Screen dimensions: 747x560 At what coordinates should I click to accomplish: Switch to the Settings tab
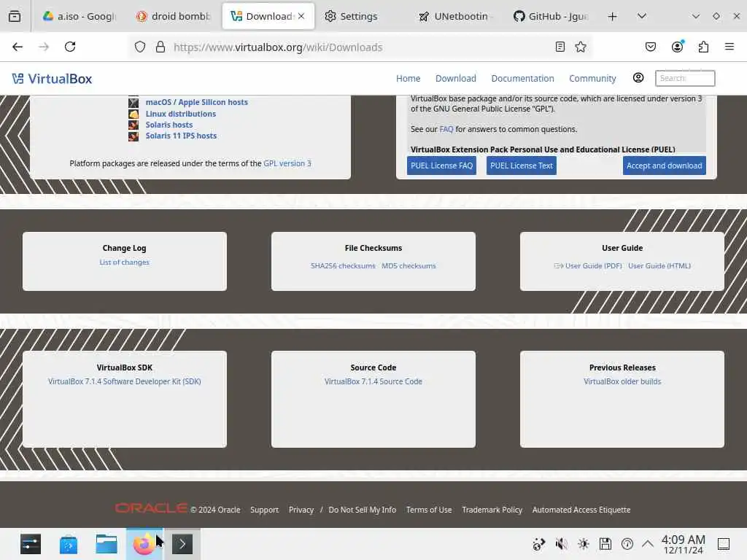pyautogui.click(x=362, y=16)
